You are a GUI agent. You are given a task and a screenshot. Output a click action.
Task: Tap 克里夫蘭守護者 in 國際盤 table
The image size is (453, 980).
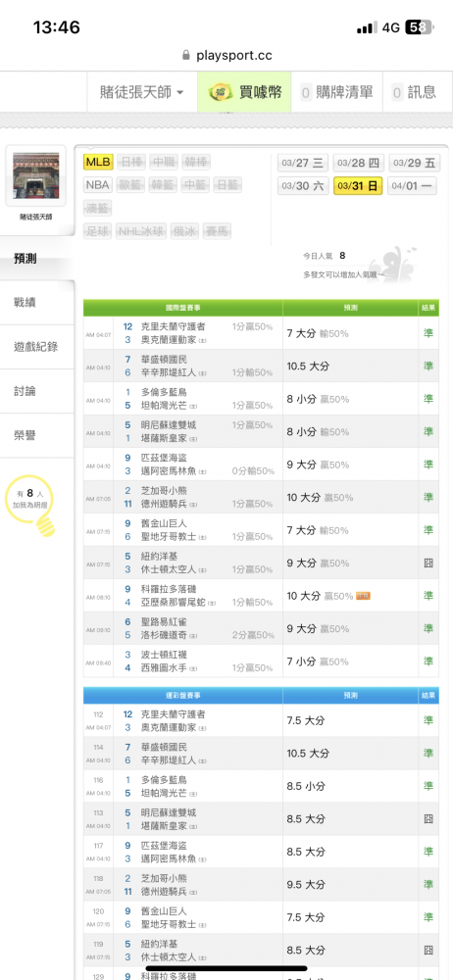pyautogui.click(x=174, y=326)
